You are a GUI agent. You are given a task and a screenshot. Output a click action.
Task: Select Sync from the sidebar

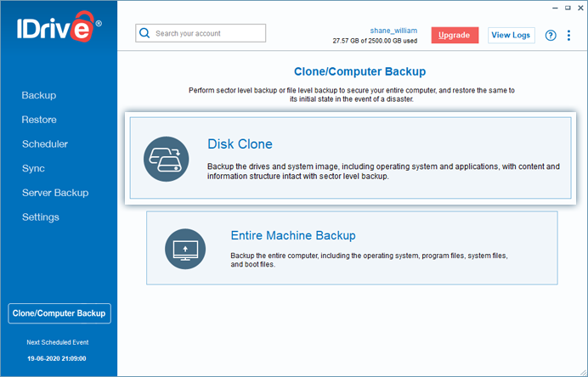pos(33,169)
